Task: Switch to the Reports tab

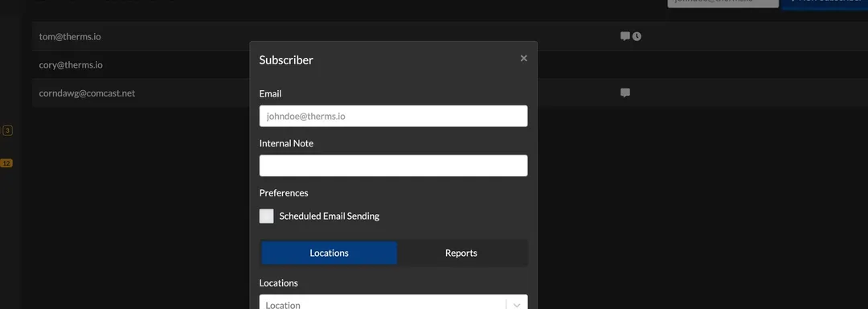Action: point(461,253)
